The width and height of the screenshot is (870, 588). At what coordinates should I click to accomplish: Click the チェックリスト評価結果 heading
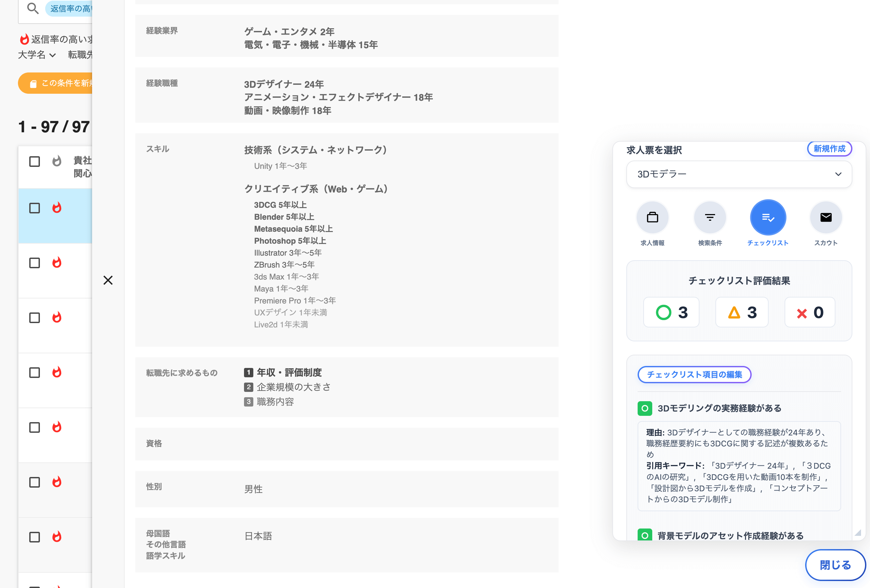pos(739,281)
